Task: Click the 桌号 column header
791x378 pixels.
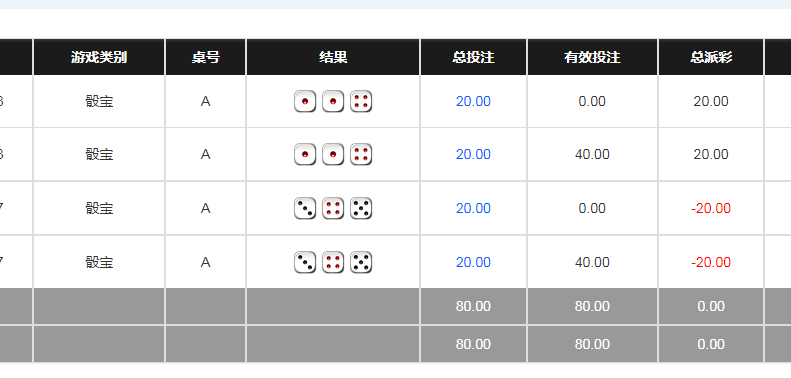Action: 205,57
